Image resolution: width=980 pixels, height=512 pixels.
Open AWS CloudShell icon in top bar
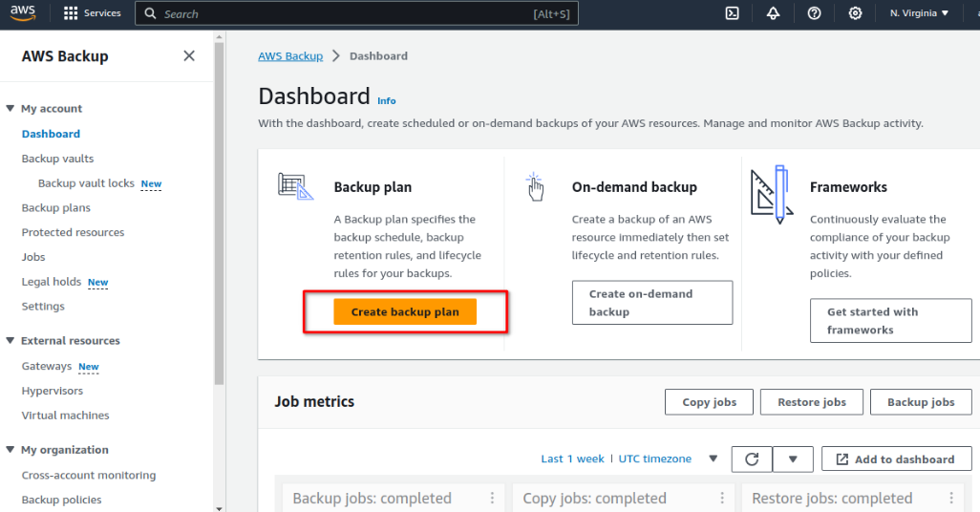click(732, 13)
